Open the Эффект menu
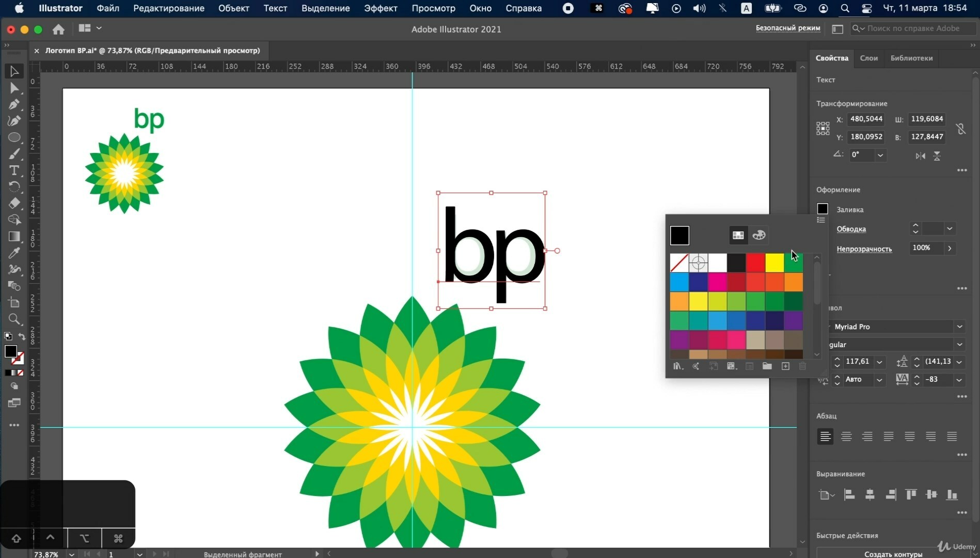The width and height of the screenshot is (980, 558). tap(381, 8)
